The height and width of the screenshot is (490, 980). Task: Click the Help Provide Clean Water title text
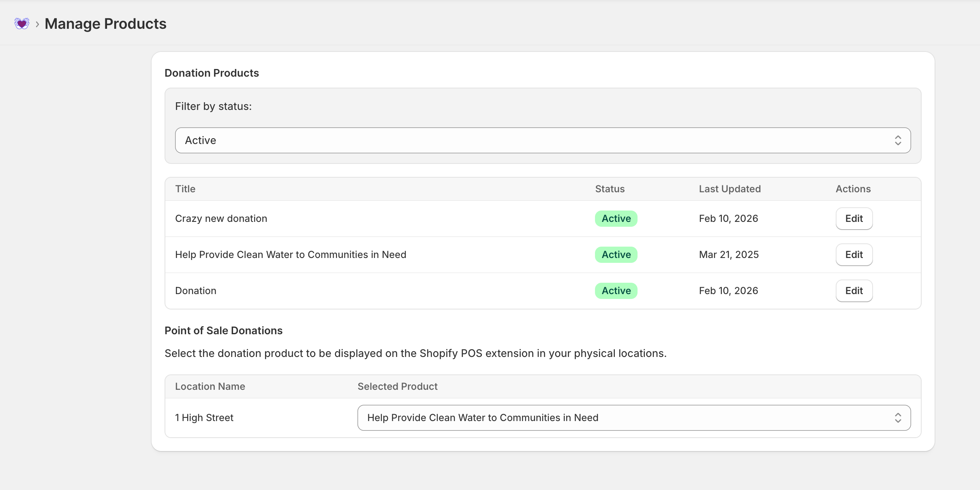(x=290, y=255)
